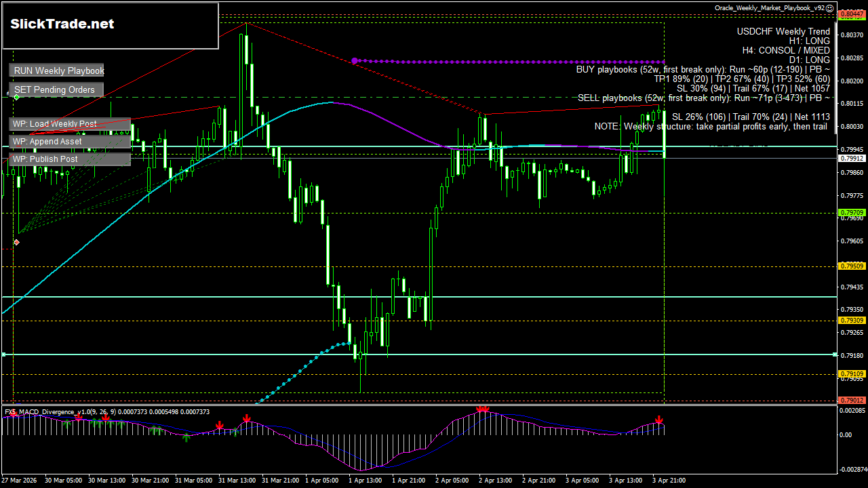868x488 pixels.
Task: Click the SL 26% (106) stats line
Action: [751, 117]
